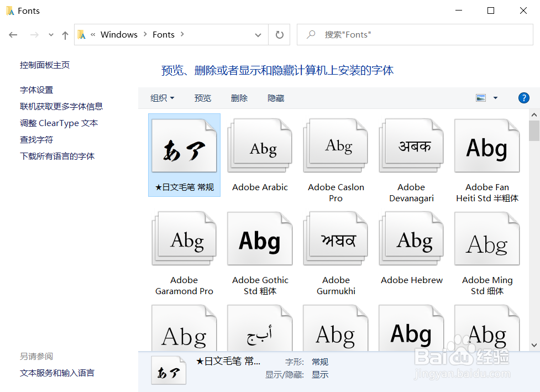540x392 pixels.
Task: Expand the chevron after Fonts in path
Action: coord(182,34)
